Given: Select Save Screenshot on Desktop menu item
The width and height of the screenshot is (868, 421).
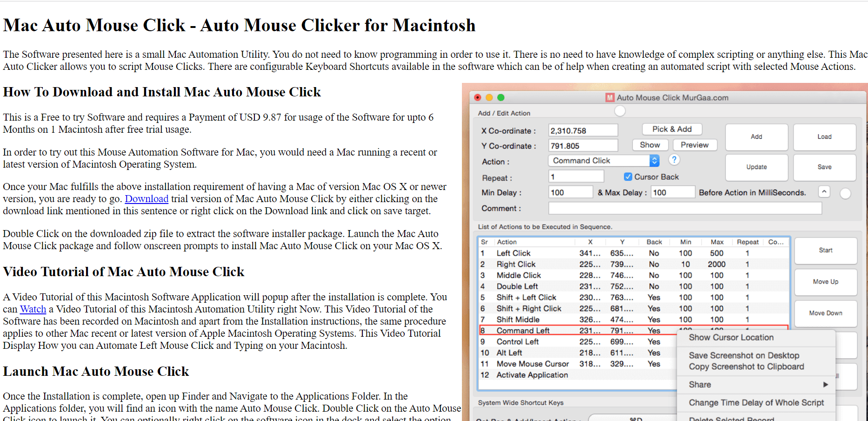Looking at the screenshot, I should point(744,355).
